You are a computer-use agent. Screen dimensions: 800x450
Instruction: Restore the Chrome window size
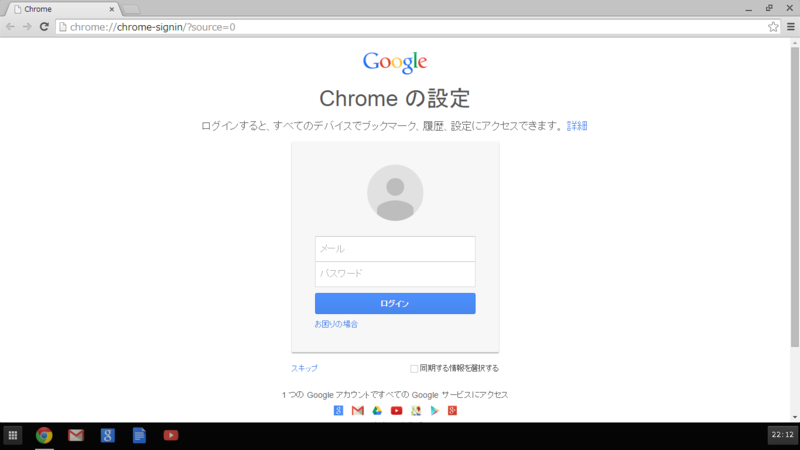click(769, 9)
